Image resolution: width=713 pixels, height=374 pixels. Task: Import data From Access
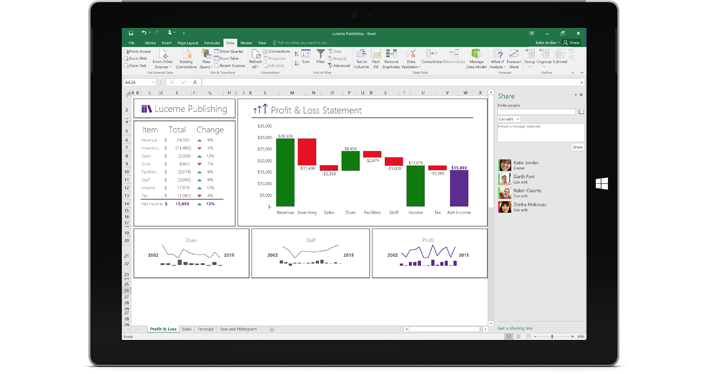138,51
